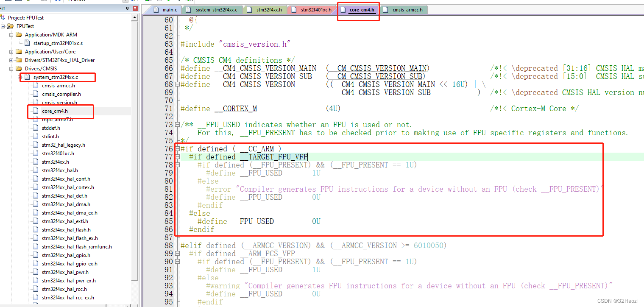Click the Drivers/CMSIS folder icon
The width and height of the screenshot is (644, 307).
point(20,68)
